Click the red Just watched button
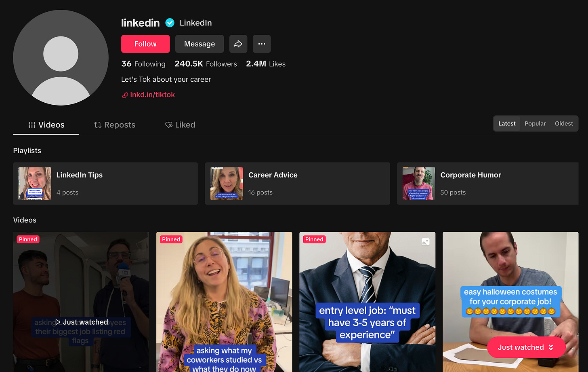588x372 pixels. click(x=526, y=347)
